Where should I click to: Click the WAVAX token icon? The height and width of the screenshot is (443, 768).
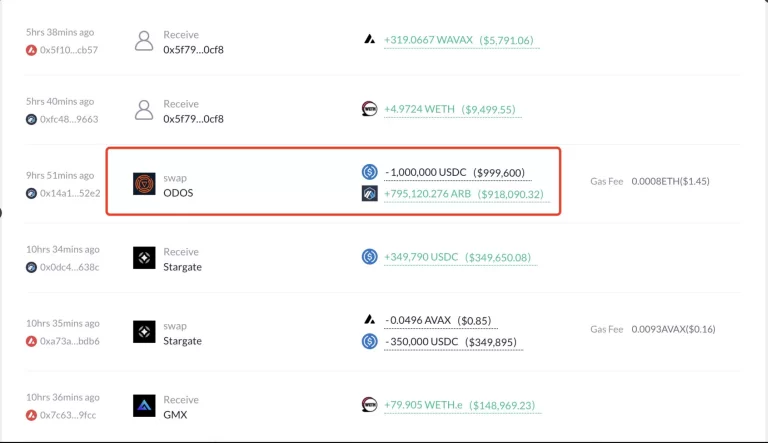(369, 40)
